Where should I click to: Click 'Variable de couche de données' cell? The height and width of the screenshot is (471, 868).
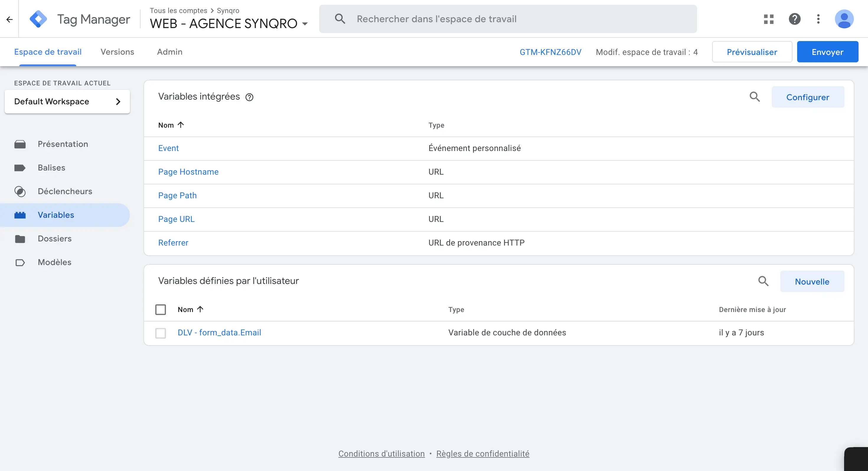tap(507, 332)
